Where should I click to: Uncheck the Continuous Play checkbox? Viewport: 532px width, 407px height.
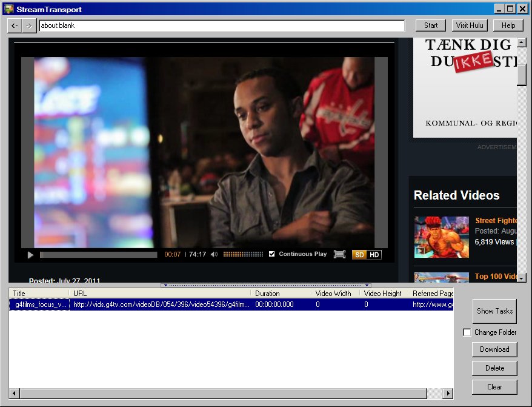coord(271,254)
